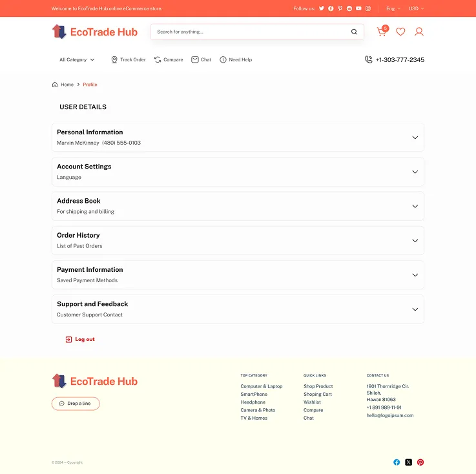476x474 pixels.
Task: Click the X icon in the footer
Action: (408, 462)
